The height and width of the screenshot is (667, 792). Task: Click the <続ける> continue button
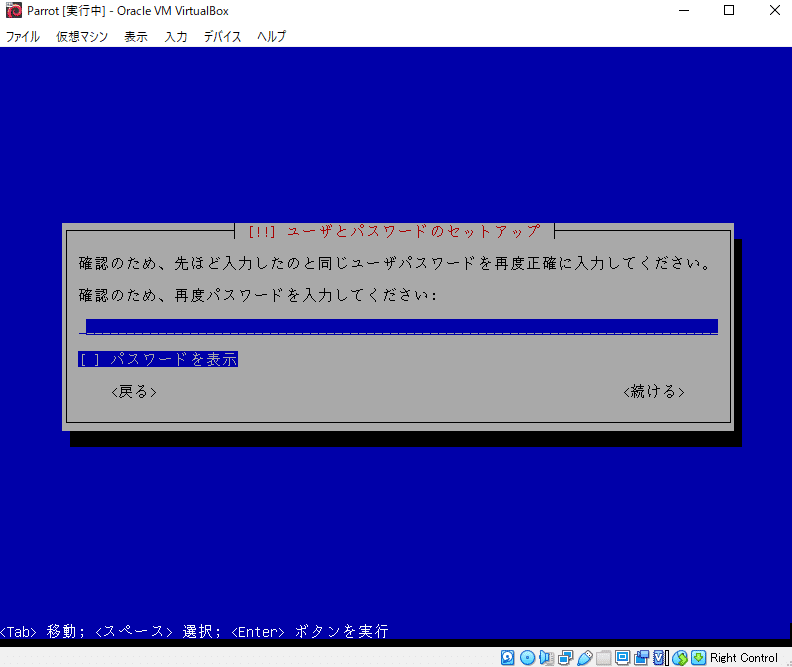click(x=654, y=391)
